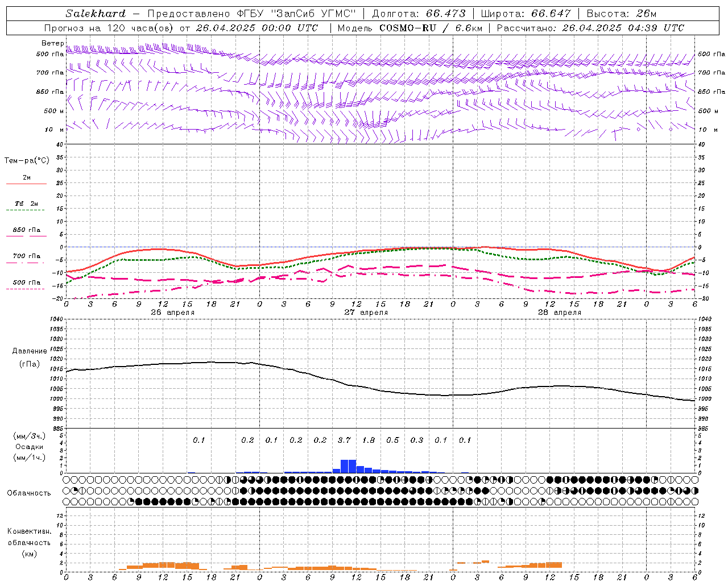Click the date label 26 апреля
728x582 pixels.
(172, 313)
